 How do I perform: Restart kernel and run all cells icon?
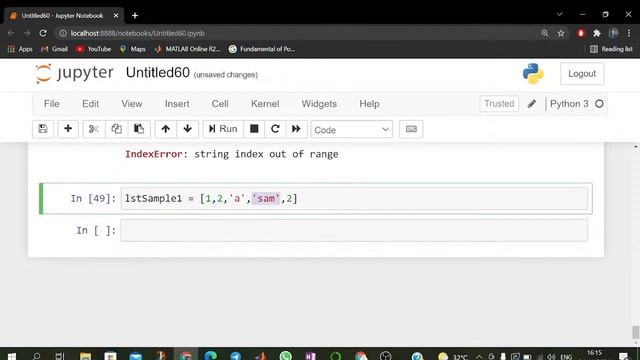point(296,129)
